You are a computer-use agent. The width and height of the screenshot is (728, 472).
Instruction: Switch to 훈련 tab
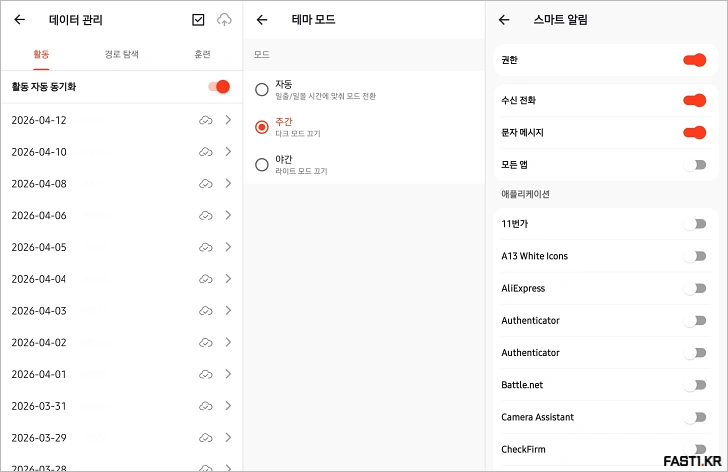pos(202,53)
